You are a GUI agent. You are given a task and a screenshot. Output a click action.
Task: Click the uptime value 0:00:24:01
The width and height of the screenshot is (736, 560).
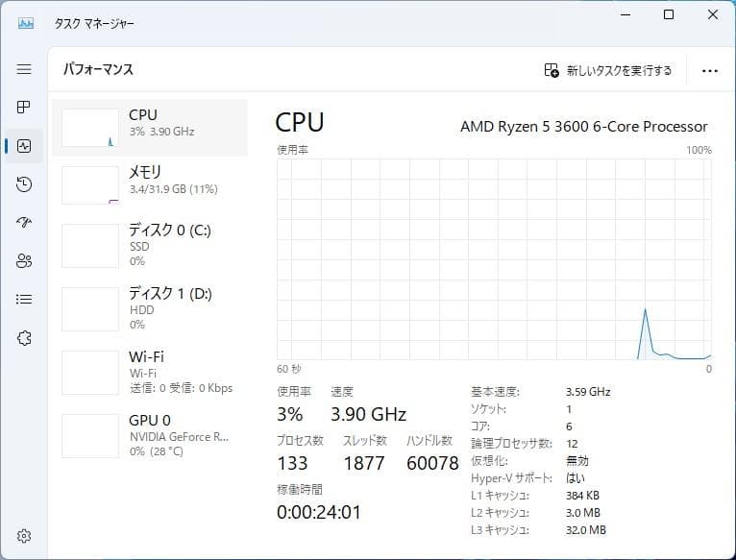point(319,513)
